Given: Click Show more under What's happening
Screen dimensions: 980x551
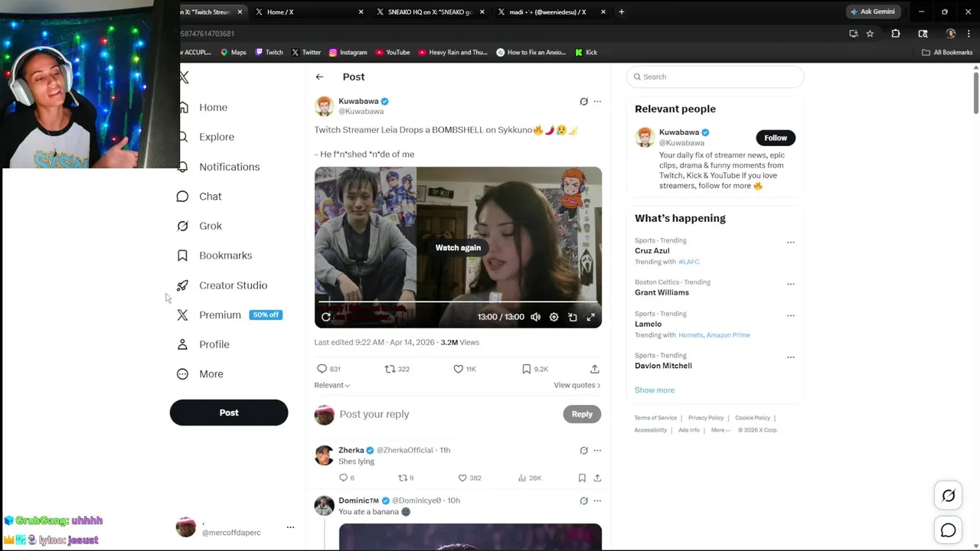Looking at the screenshot, I should (655, 390).
